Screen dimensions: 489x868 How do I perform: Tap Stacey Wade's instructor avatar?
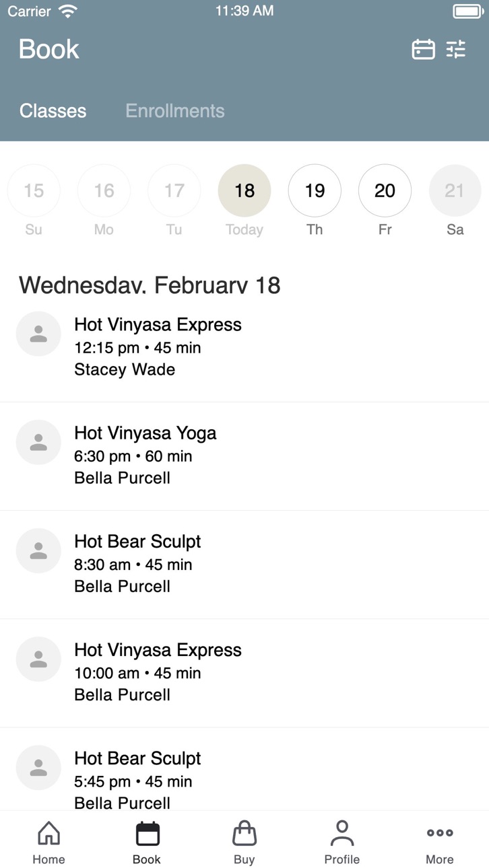(x=38, y=334)
